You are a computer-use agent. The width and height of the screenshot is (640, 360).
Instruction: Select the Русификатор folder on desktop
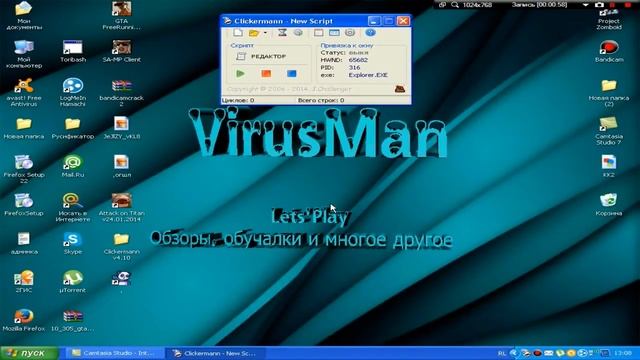coord(73,128)
